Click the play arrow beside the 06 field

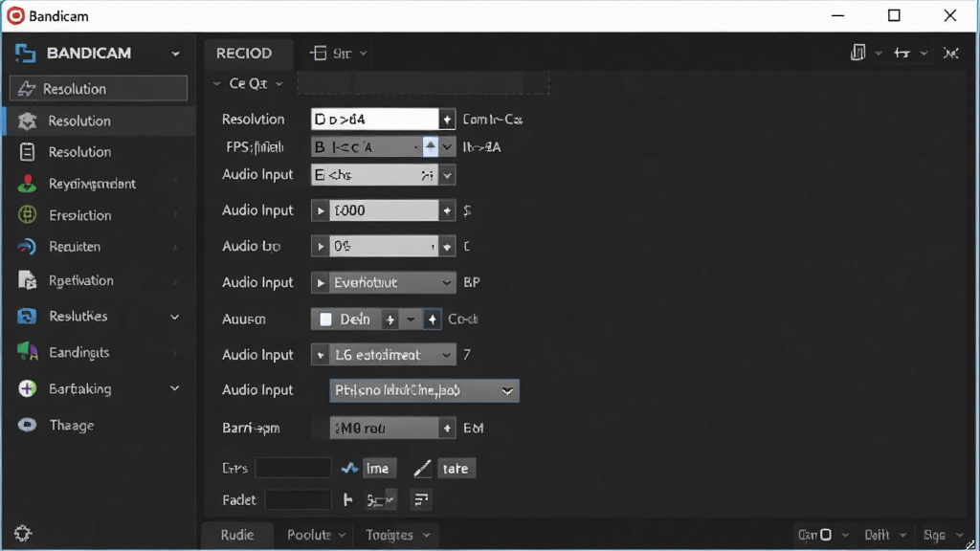point(320,246)
